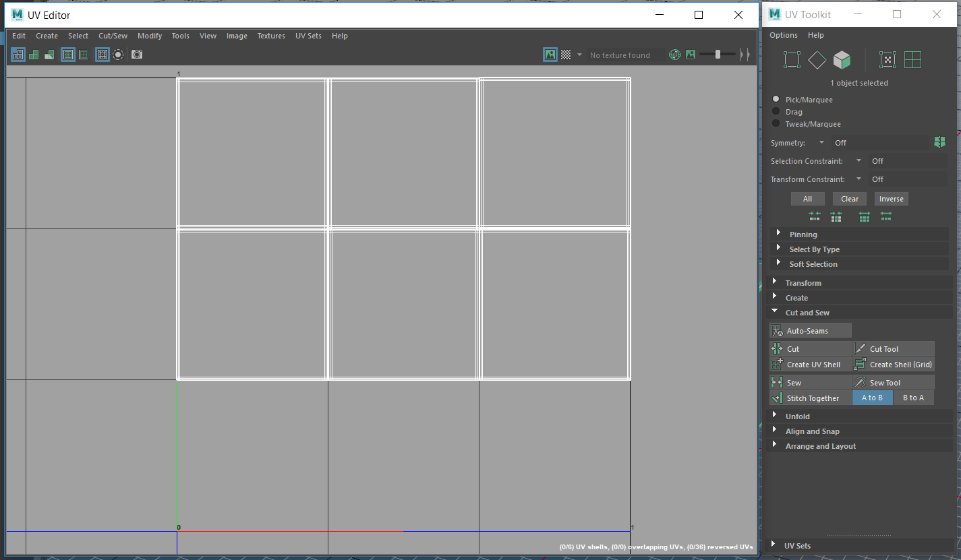Open the Selection Constraint dropdown arrow

(x=858, y=160)
